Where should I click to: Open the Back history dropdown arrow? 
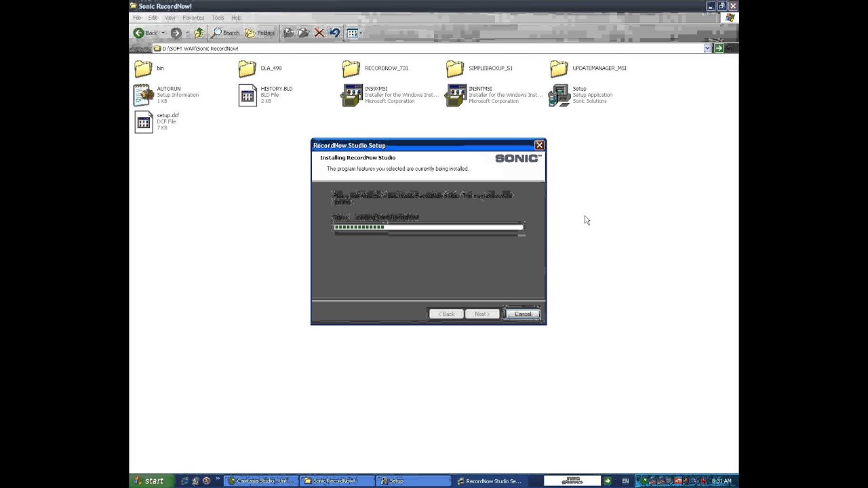point(163,33)
